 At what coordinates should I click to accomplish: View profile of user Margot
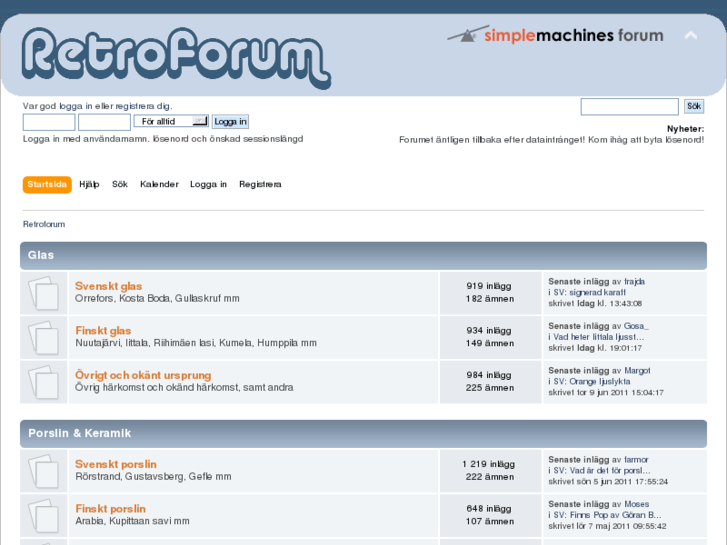click(x=637, y=371)
